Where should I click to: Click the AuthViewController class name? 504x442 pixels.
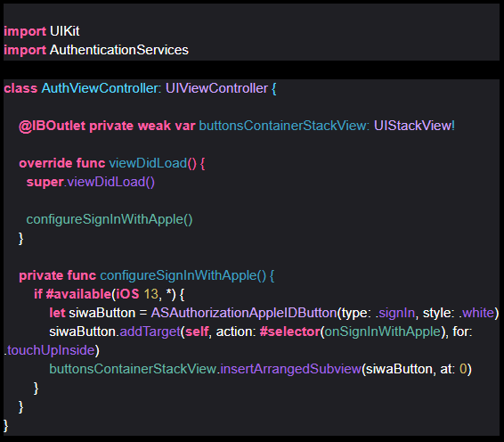point(100,88)
